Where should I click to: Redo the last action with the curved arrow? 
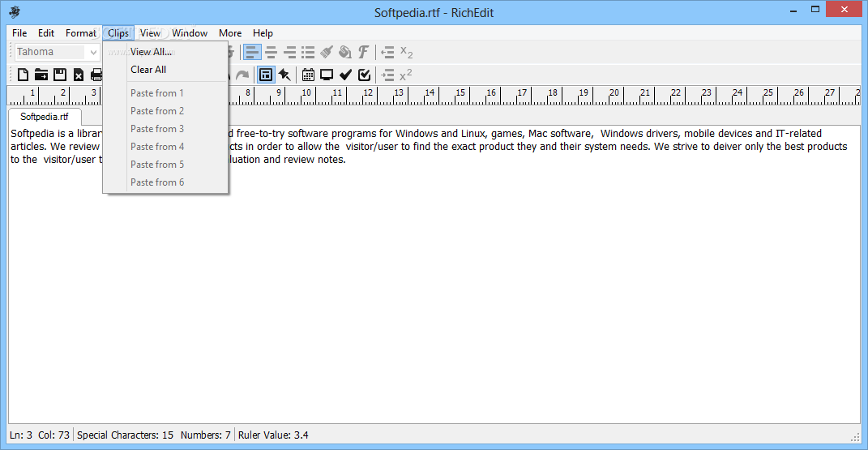(x=242, y=75)
